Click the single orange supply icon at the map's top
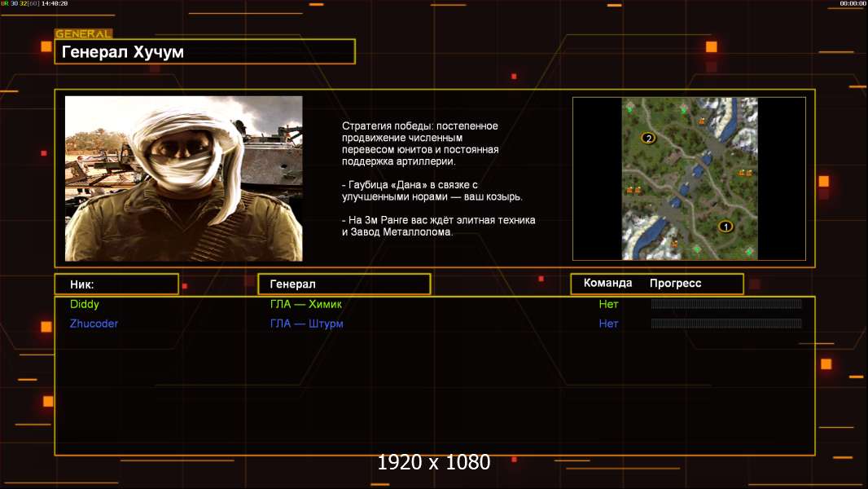This screenshot has width=868, height=489. pos(701,121)
